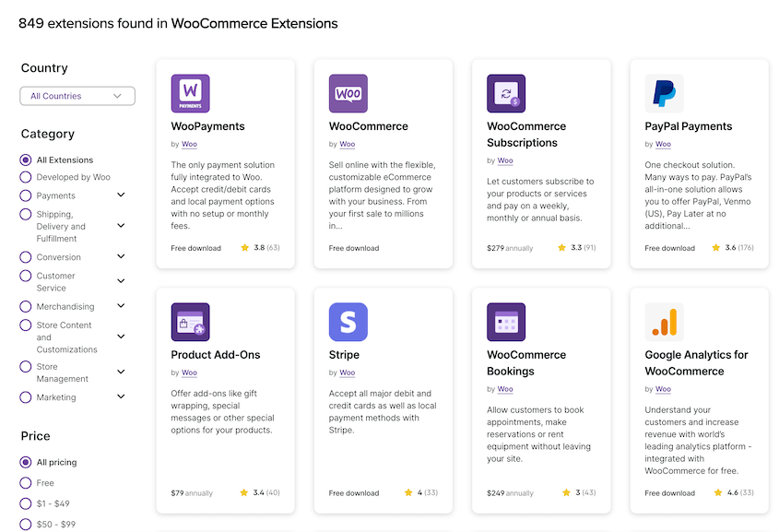Image resolution: width=779 pixels, height=532 pixels.
Task: Filter by $1 - $49 price range
Action: [x=25, y=503]
